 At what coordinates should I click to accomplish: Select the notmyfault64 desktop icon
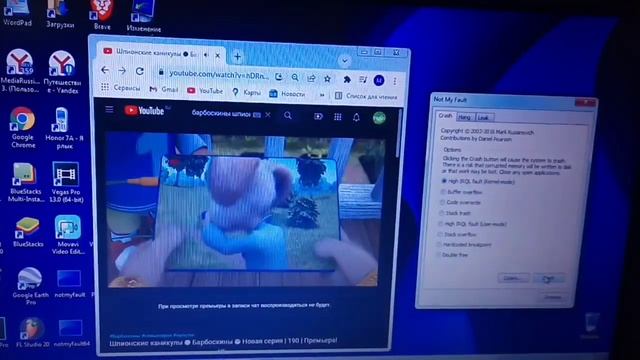tap(71, 333)
